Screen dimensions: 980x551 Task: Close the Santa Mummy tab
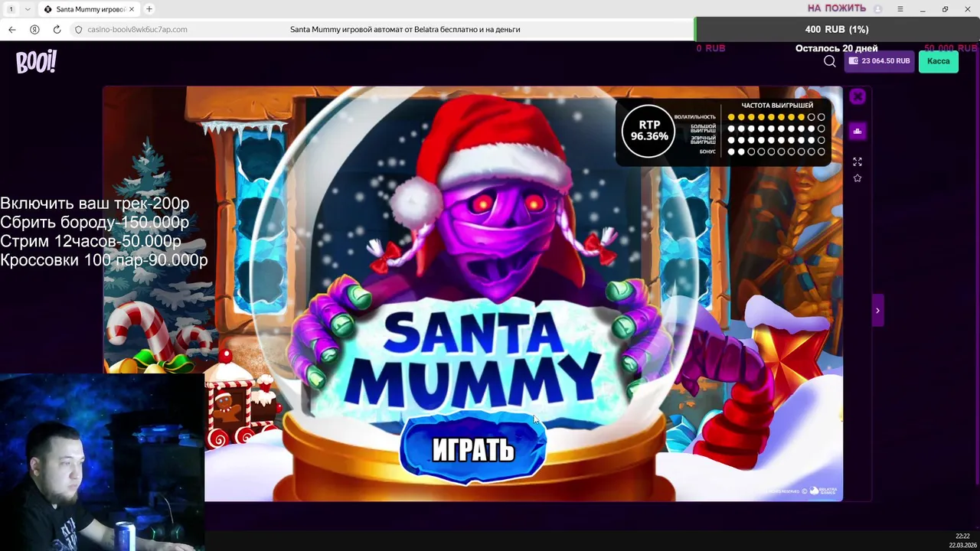pos(132,9)
